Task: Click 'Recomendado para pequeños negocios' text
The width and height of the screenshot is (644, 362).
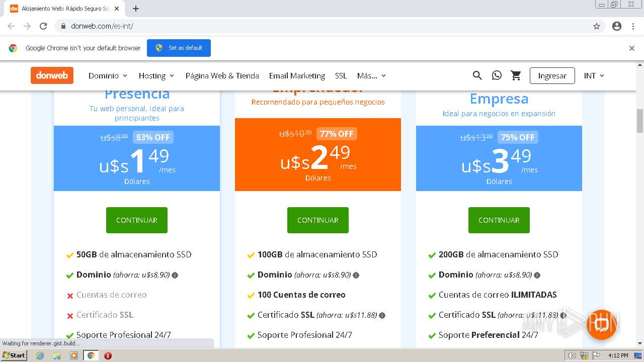Action: click(318, 102)
